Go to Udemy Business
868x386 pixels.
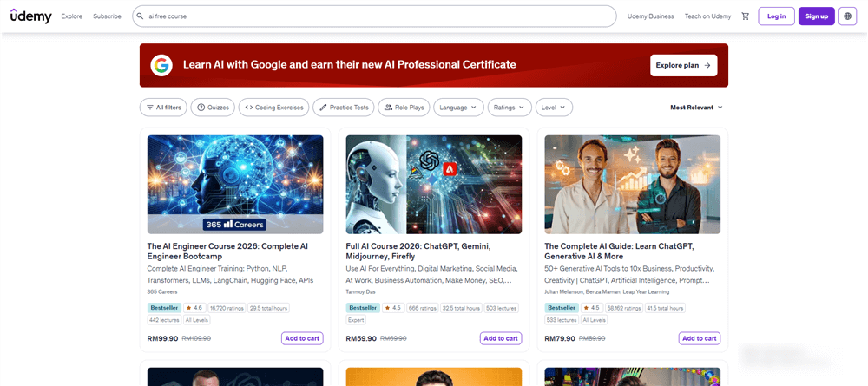point(650,16)
